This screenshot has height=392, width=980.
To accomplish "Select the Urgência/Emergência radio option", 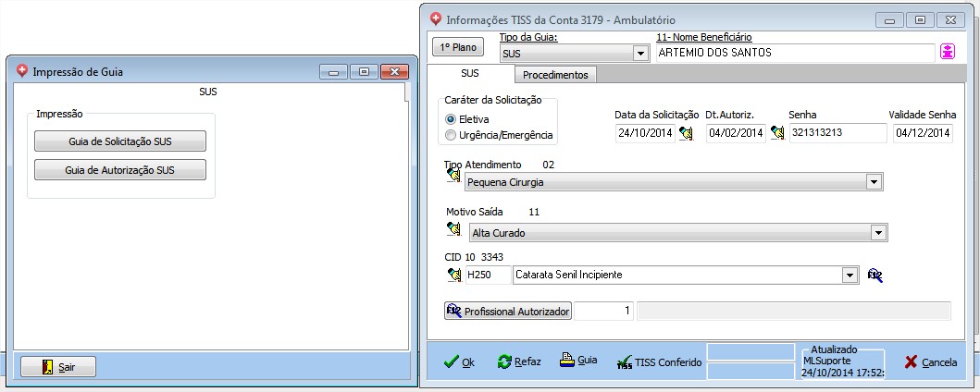I will [x=451, y=135].
